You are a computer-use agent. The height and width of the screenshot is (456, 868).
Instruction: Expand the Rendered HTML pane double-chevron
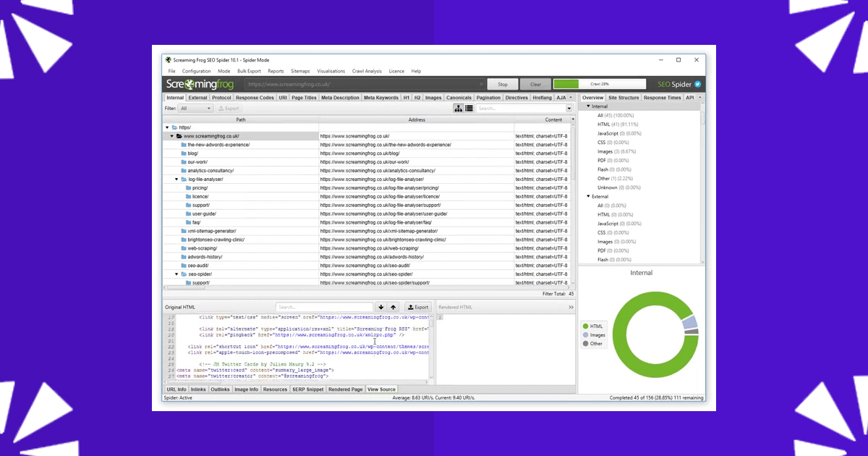(571, 307)
